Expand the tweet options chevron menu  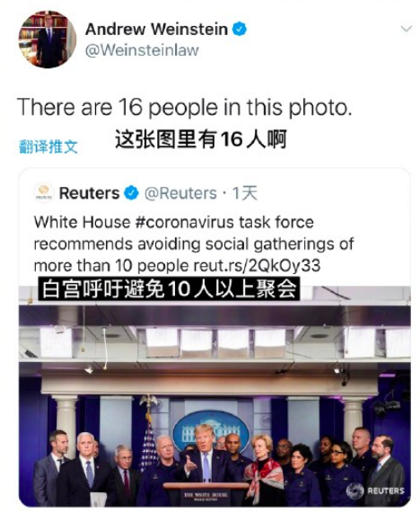[x=406, y=29]
